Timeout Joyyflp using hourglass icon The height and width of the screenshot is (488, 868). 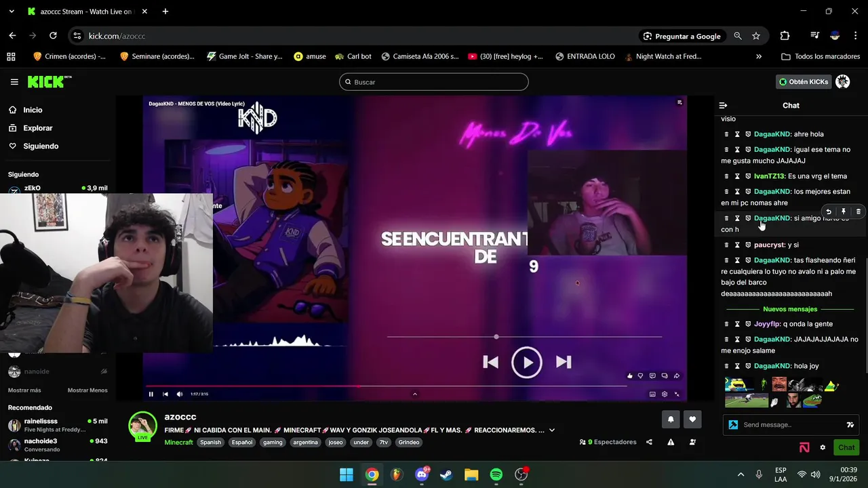click(x=737, y=324)
